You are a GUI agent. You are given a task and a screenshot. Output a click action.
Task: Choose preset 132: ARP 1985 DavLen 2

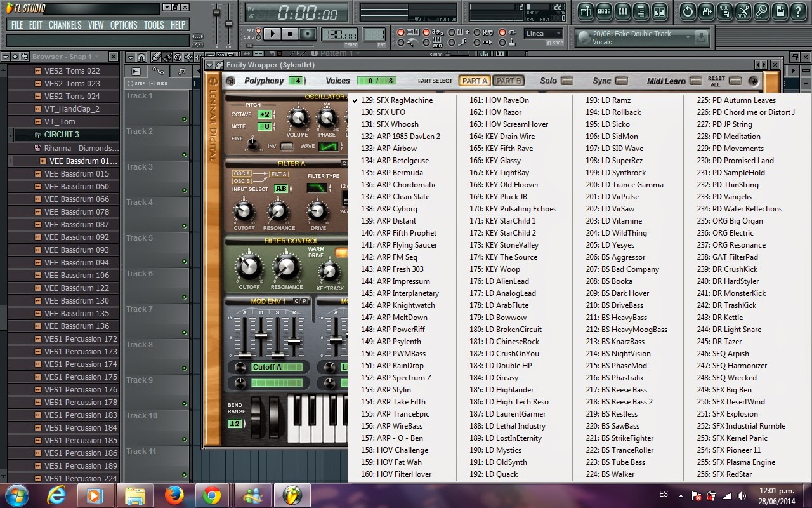(402, 136)
